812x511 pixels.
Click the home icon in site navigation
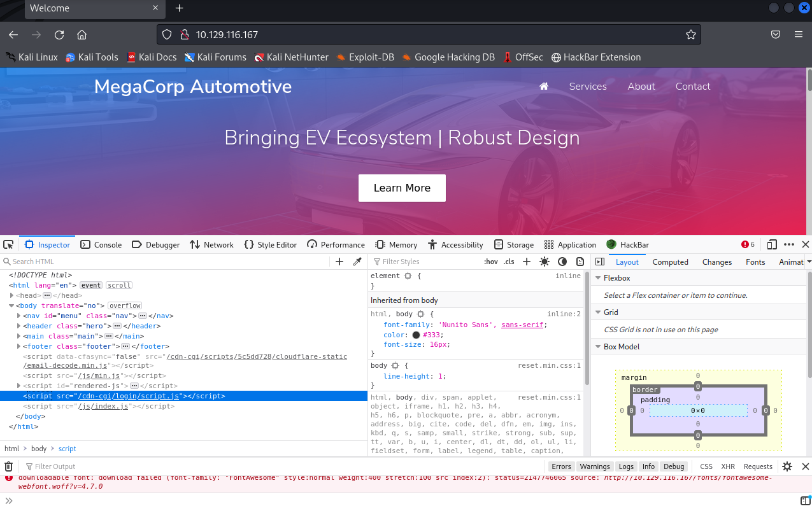click(544, 87)
